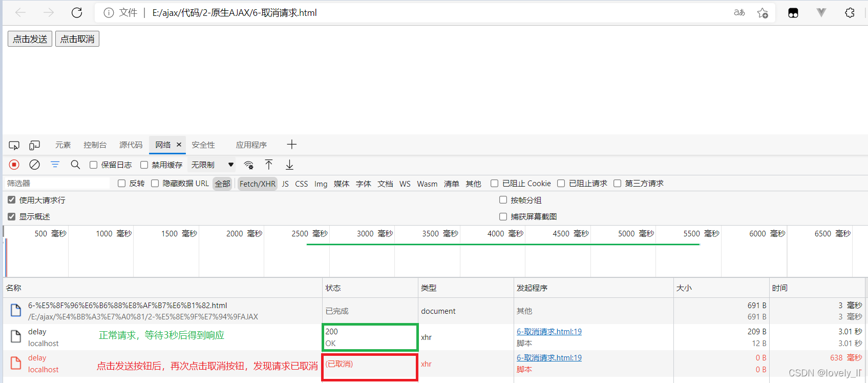Toggle 已阻止 Cookie checkbox
This screenshot has height=383, width=868.
pyautogui.click(x=494, y=183)
